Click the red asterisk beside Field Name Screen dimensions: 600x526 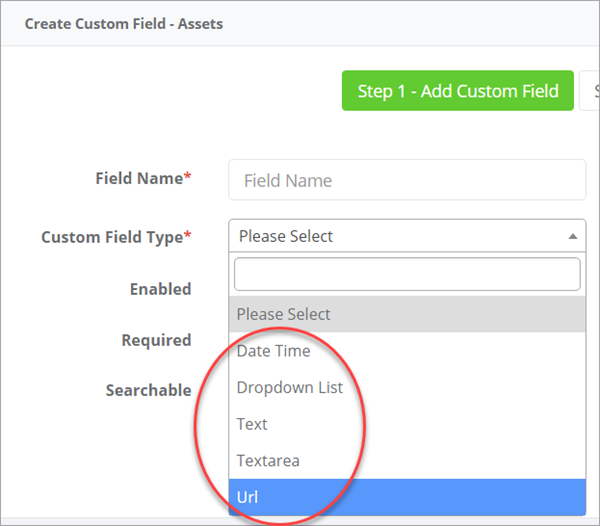click(187, 177)
